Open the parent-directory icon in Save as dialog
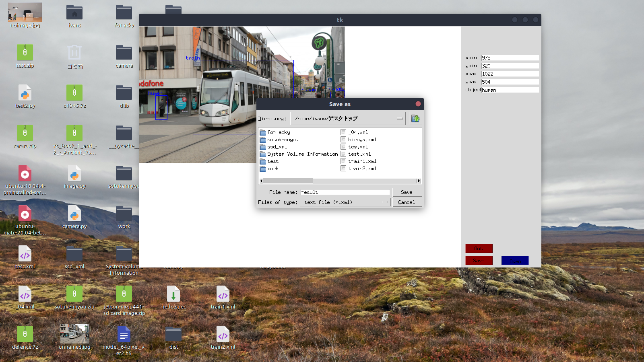Screen dimensions: 644x362 tap(415, 118)
